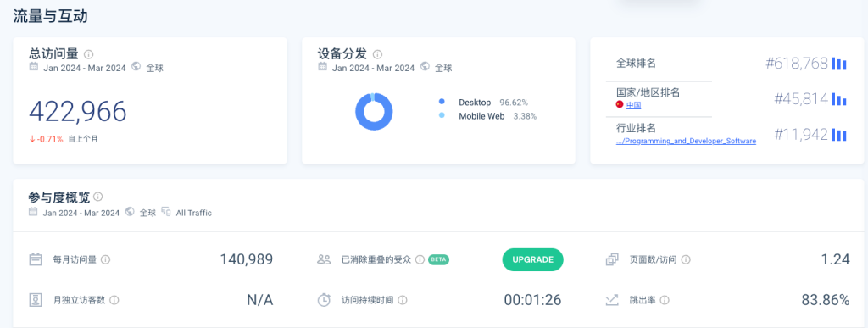
Task: Click info icon next to 每月访问量
Action: 105,259
